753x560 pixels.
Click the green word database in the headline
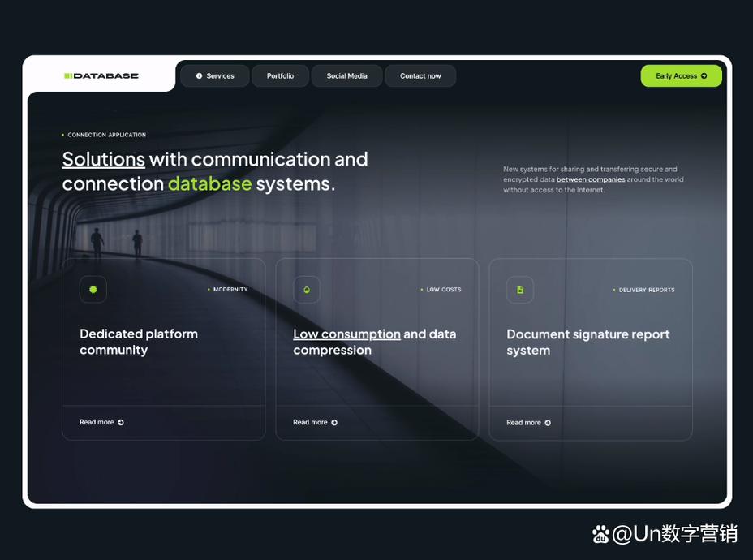tap(209, 184)
